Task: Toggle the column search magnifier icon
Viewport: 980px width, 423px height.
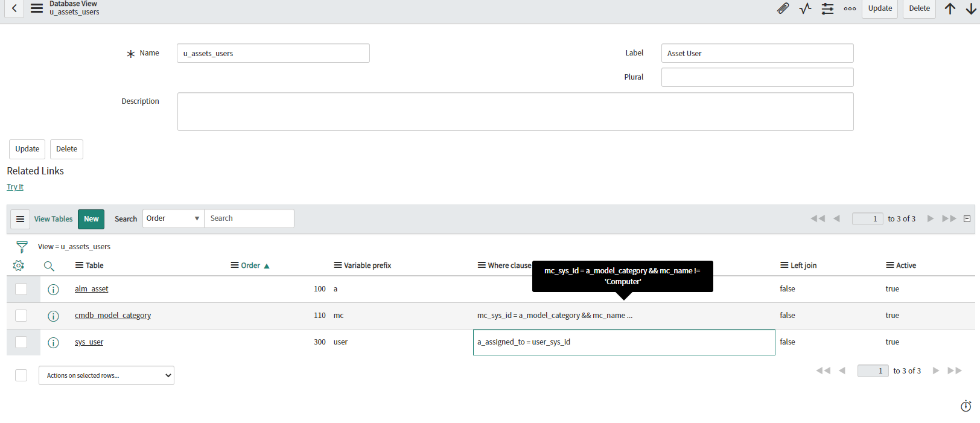Action: (49, 266)
